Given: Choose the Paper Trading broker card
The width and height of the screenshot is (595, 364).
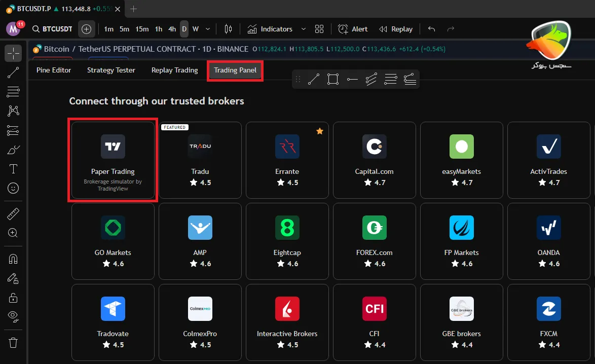Looking at the screenshot, I should (113, 160).
